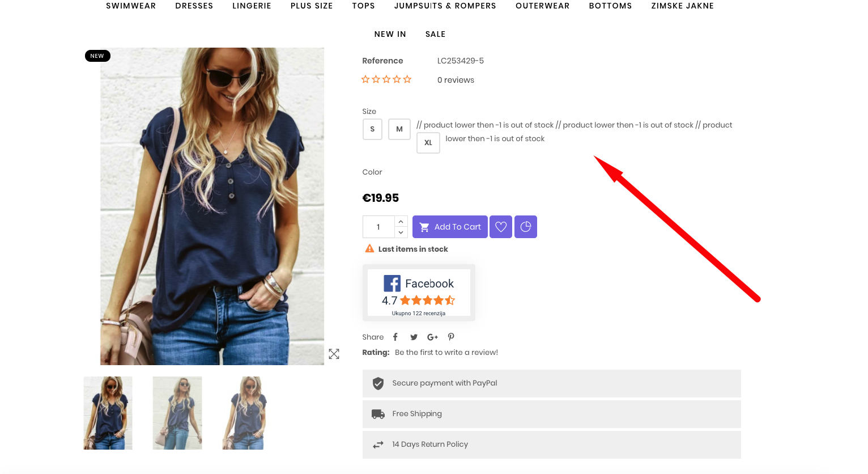Select the first product thumbnail
This screenshot has height=474, width=868.
[108, 413]
